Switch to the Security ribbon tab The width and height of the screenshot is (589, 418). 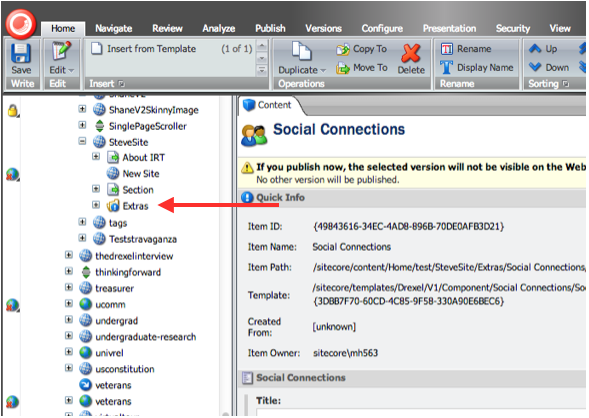point(513,29)
